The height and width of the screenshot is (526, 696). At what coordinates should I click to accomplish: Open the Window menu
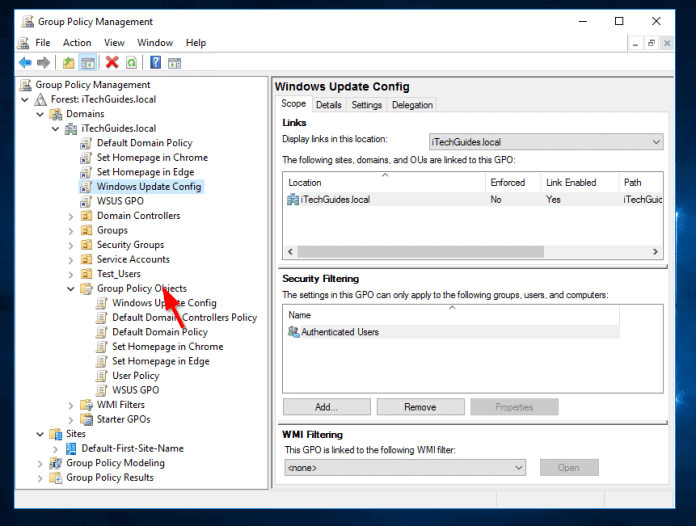tap(155, 43)
